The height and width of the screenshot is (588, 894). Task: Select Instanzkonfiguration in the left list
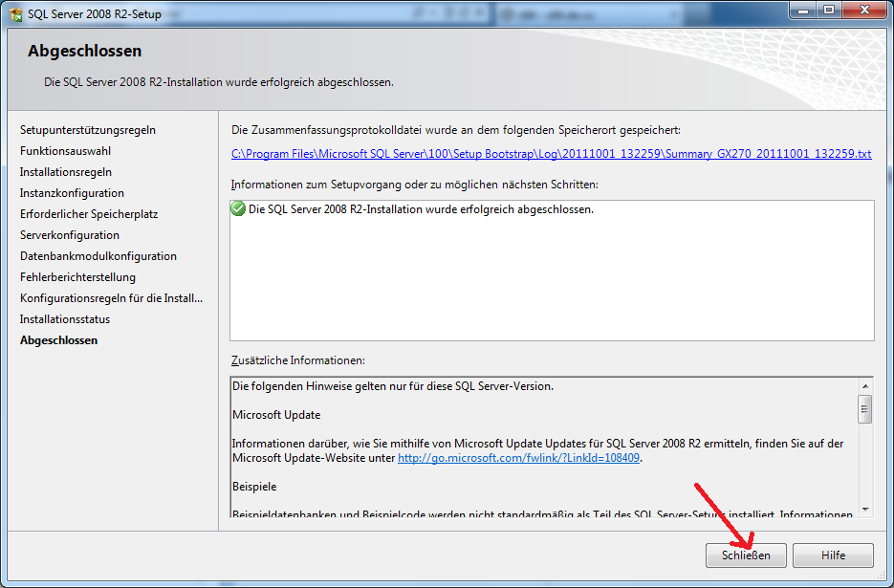coord(72,193)
